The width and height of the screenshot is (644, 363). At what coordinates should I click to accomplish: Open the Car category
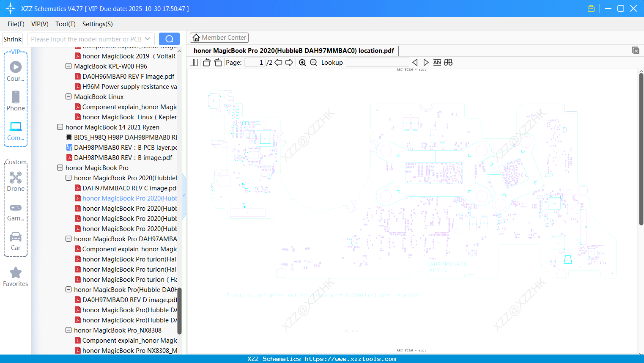click(x=16, y=241)
